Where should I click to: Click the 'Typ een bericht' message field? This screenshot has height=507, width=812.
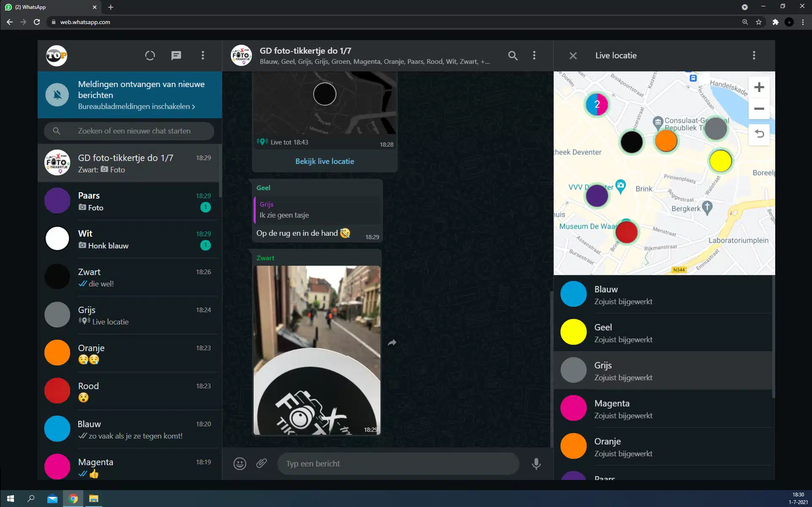click(397, 463)
